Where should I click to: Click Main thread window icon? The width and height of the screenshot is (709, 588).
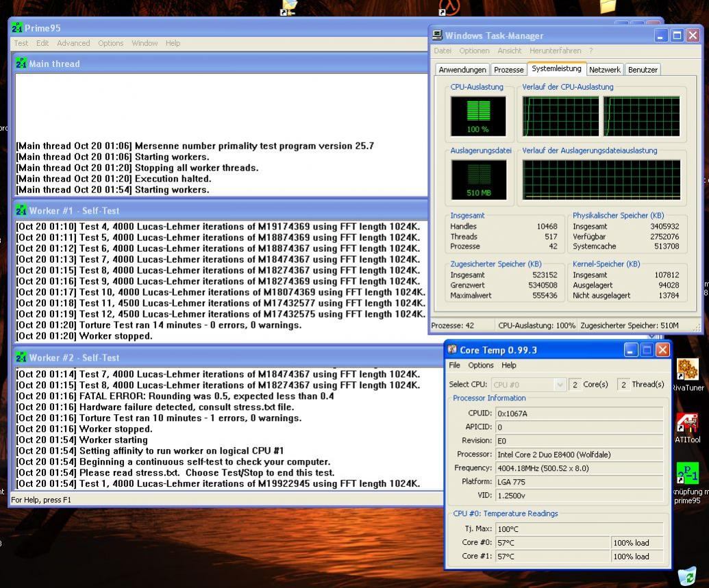[21, 63]
